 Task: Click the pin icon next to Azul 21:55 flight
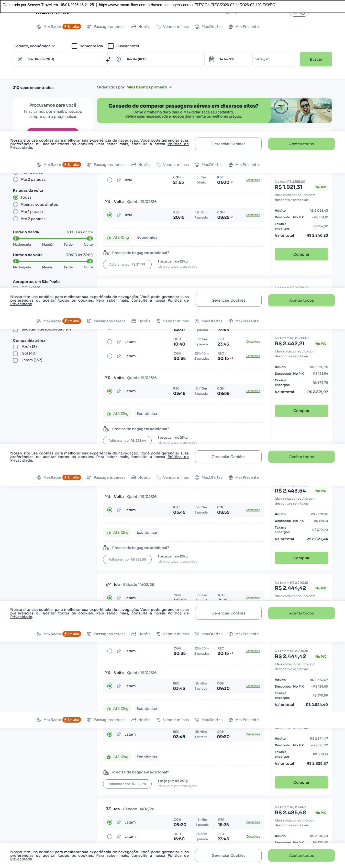[x=119, y=180]
